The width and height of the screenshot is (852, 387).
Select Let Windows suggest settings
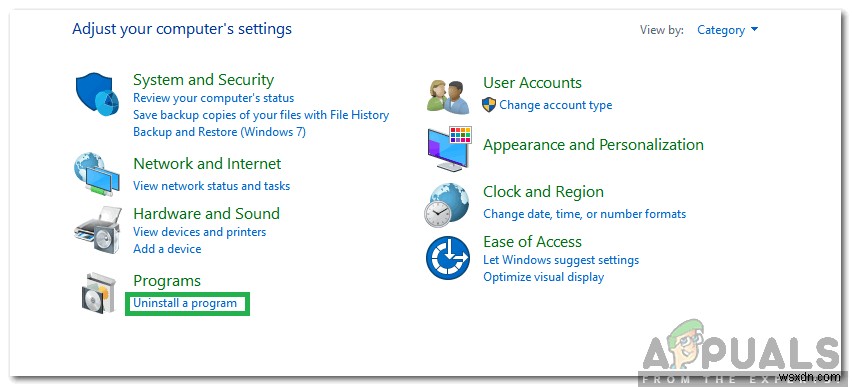[x=561, y=260]
